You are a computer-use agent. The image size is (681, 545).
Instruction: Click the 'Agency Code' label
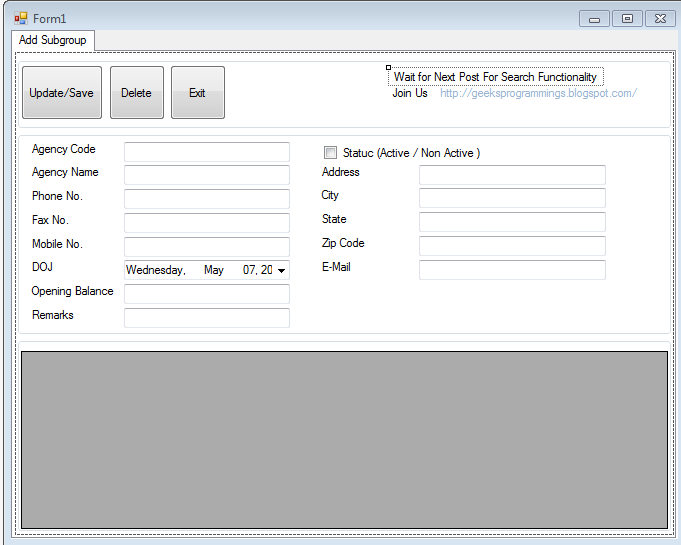63,149
